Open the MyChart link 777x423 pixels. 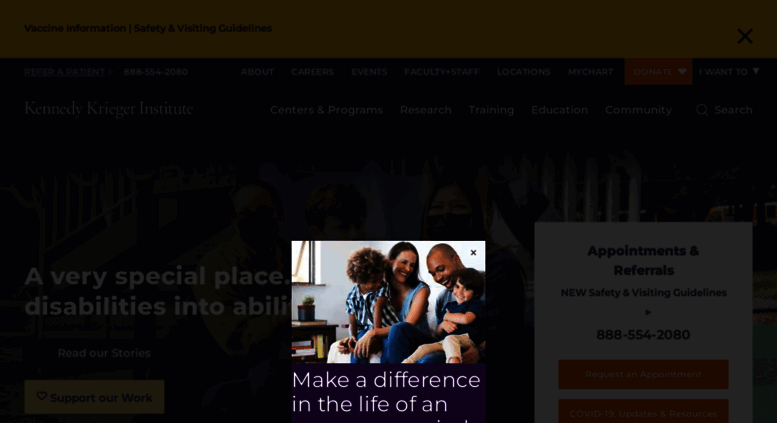(590, 72)
